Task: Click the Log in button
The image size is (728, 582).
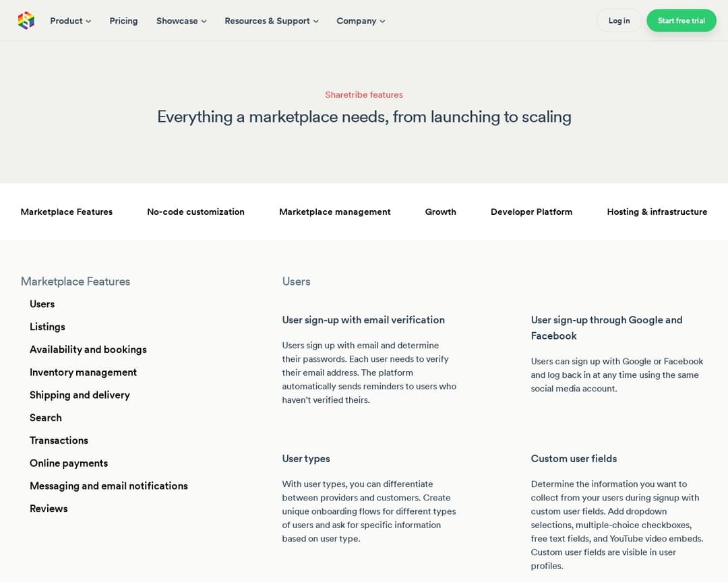Action: (x=619, y=20)
